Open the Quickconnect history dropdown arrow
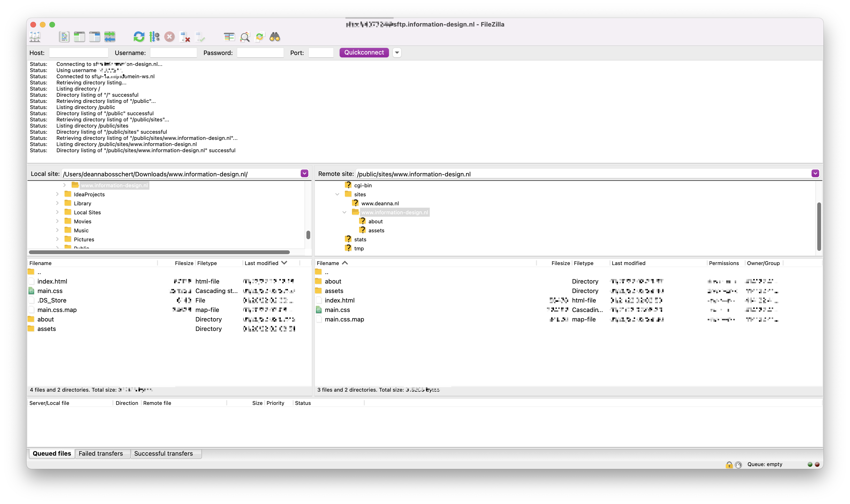 [x=397, y=53]
